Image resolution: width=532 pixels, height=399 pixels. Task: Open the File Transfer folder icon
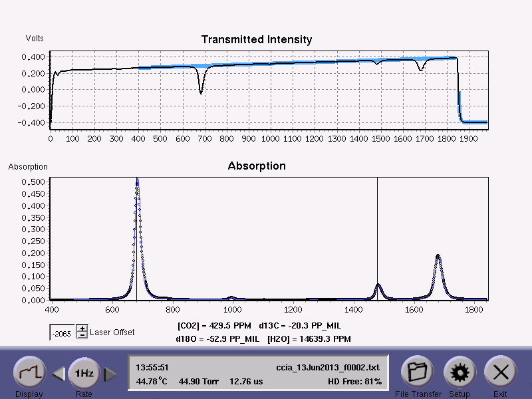click(417, 372)
